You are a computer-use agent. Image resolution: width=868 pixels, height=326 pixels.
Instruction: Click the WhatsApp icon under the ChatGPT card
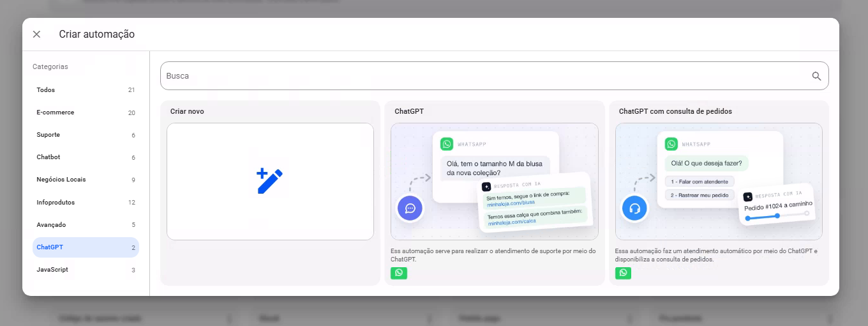pos(399,273)
